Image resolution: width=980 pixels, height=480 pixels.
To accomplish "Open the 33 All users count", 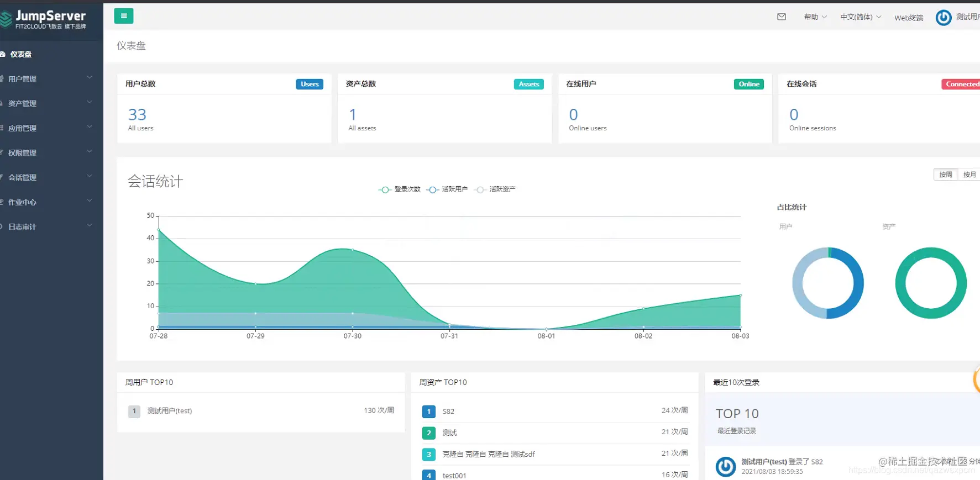I will point(137,114).
